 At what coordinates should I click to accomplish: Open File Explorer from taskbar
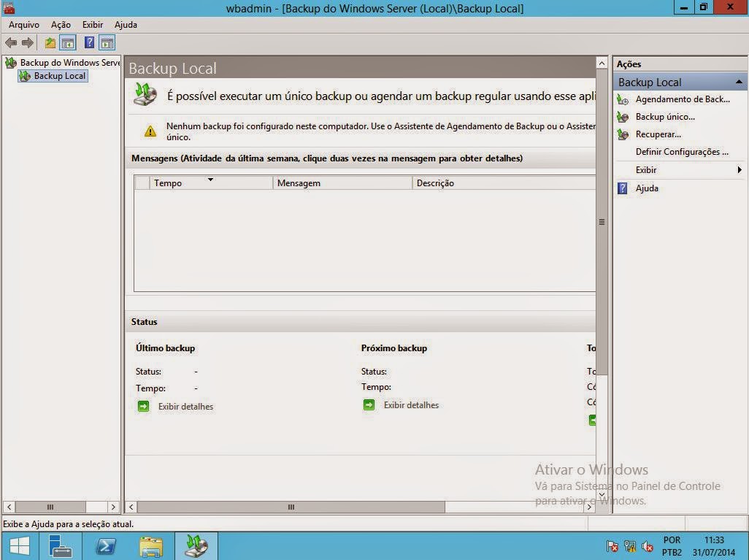click(x=151, y=546)
